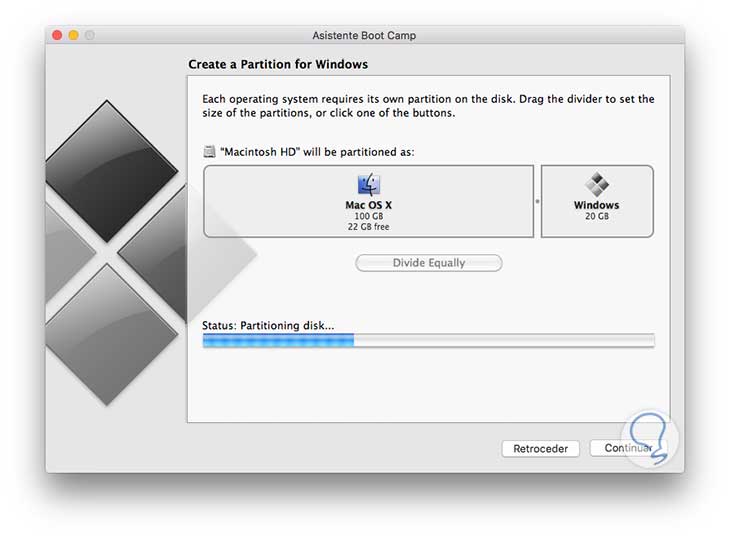Select the Mac OS X Finder icon
The image size is (730, 538).
tap(369, 184)
